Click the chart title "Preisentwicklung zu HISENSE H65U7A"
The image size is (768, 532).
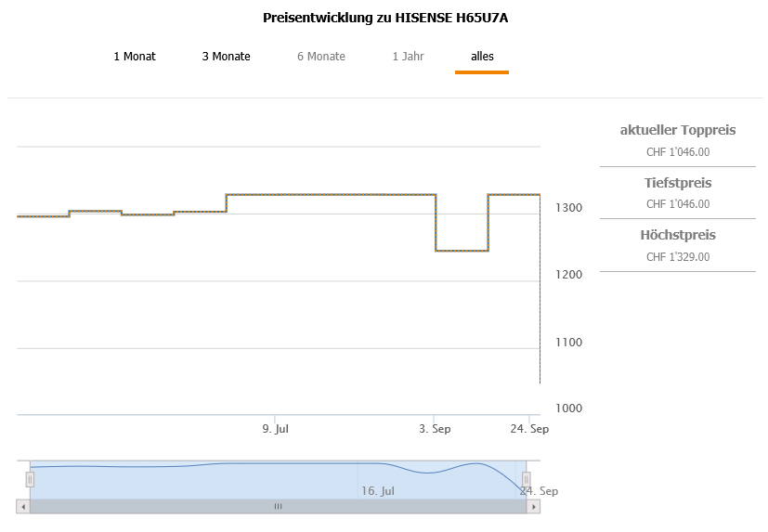tap(384, 19)
